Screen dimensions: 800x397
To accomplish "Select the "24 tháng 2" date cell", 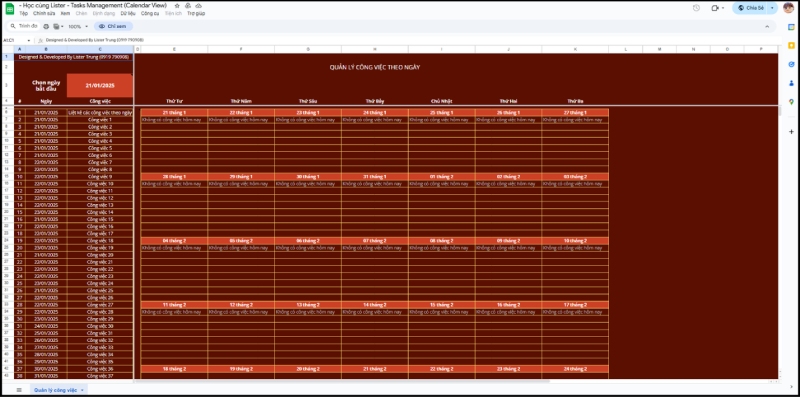I will click(575, 368).
